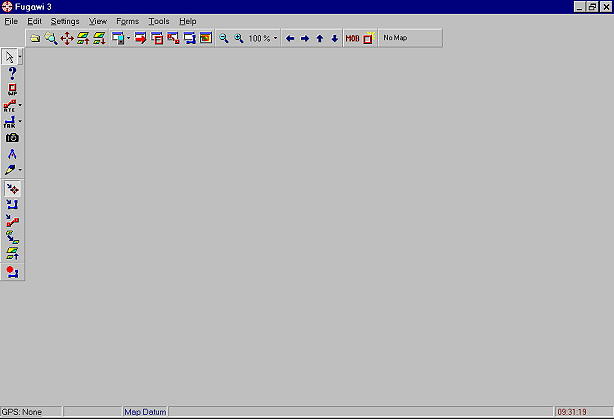Screen dimensions: 614x419
Task: Click the MOB man overboard button
Action: point(352,38)
